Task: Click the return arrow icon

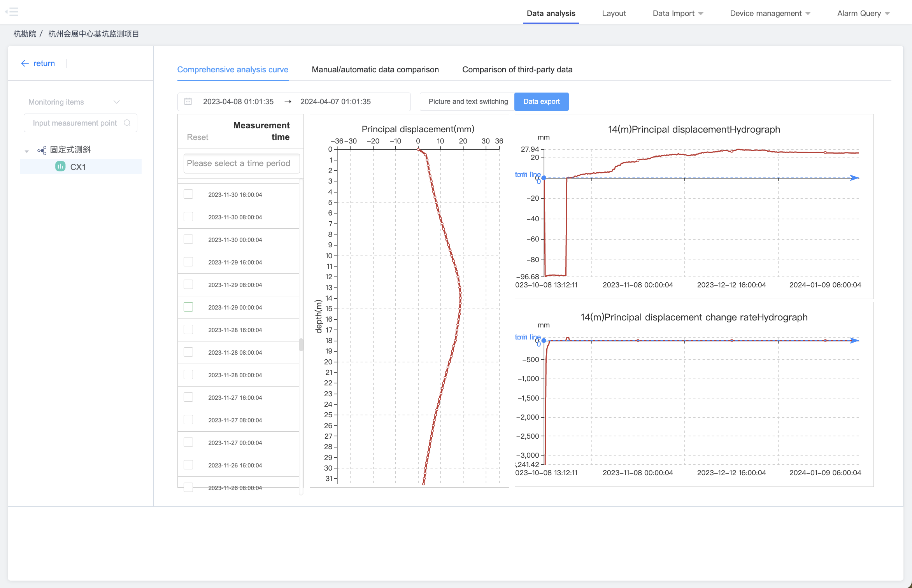Action: [x=25, y=63]
